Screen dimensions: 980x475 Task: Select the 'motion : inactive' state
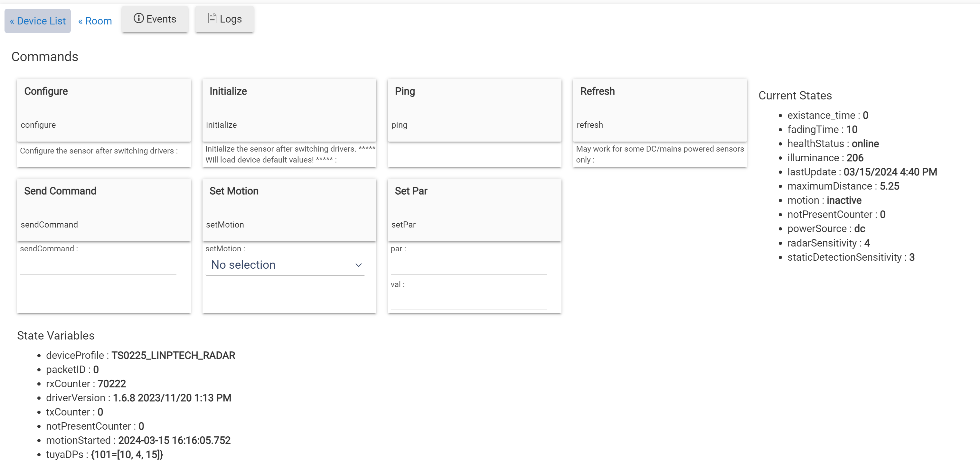[825, 200]
